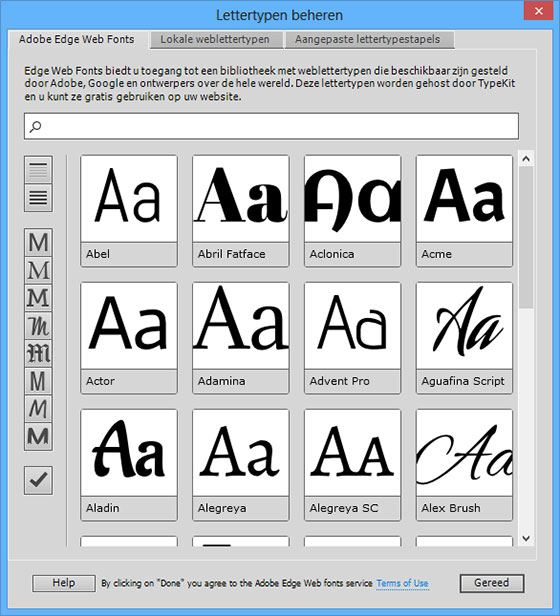The width and height of the screenshot is (560, 616).
Task: Select the Actor font thumbnail
Action: pyautogui.click(x=129, y=337)
